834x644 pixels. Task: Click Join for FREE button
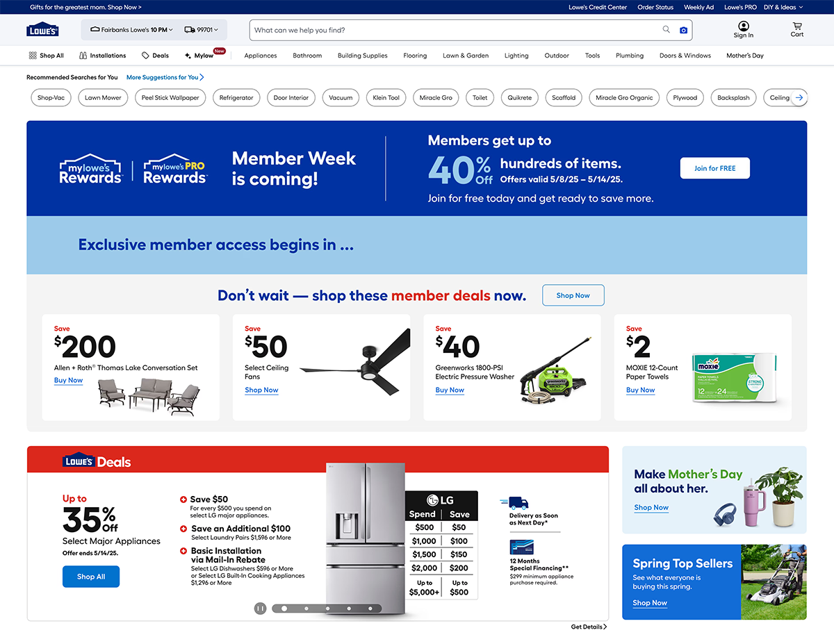[x=714, y=168]
